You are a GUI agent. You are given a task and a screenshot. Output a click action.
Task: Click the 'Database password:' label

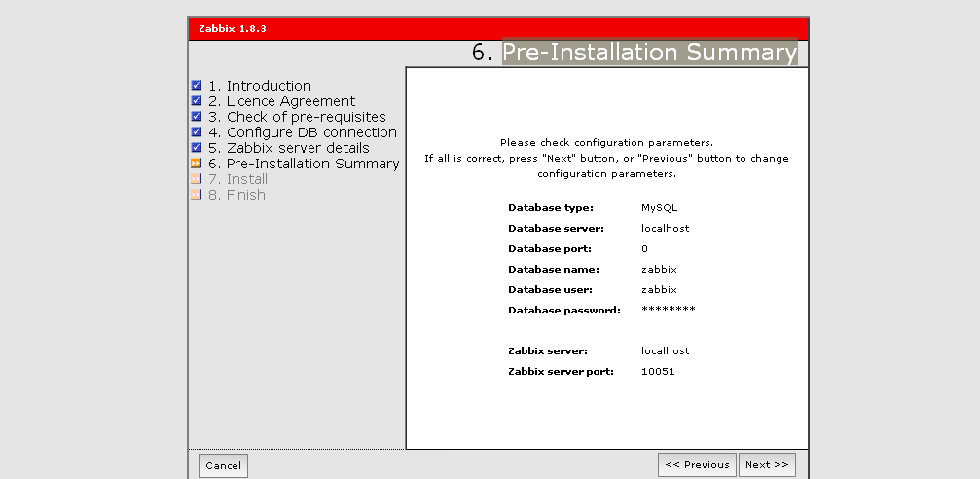coord(564,311)
